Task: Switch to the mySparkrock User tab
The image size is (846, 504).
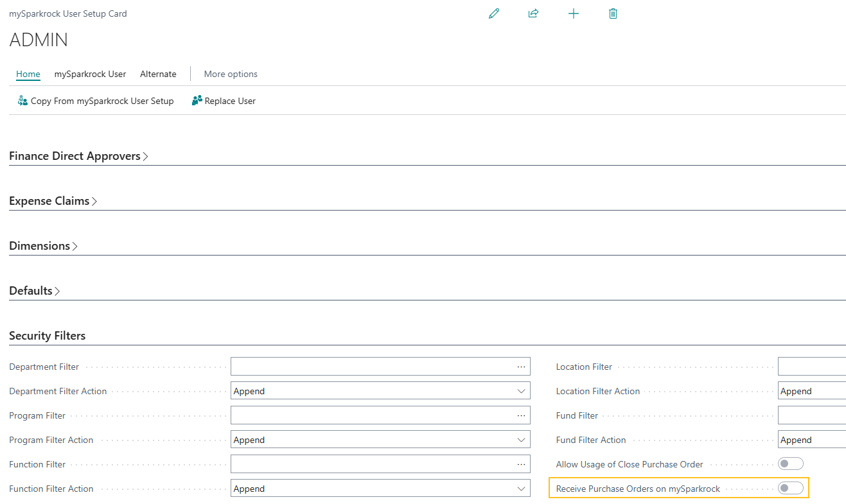Action: (90, 74)
